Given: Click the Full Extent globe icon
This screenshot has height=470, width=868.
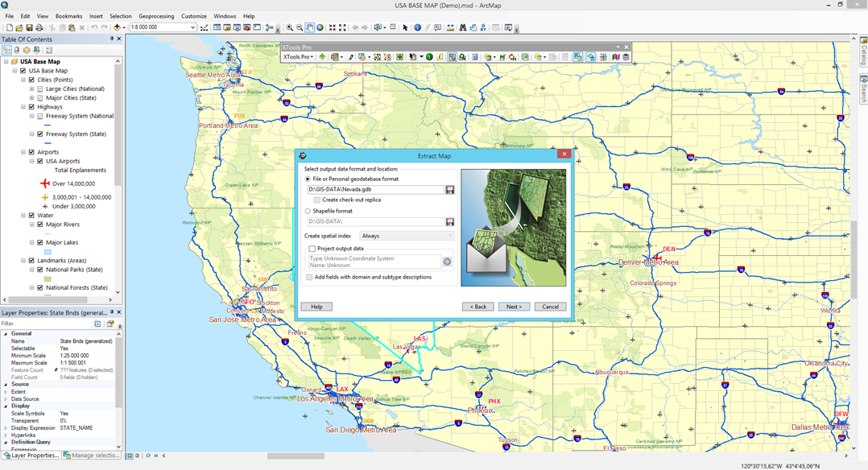Looking at the screenshot, I should (x=320, y=27).
